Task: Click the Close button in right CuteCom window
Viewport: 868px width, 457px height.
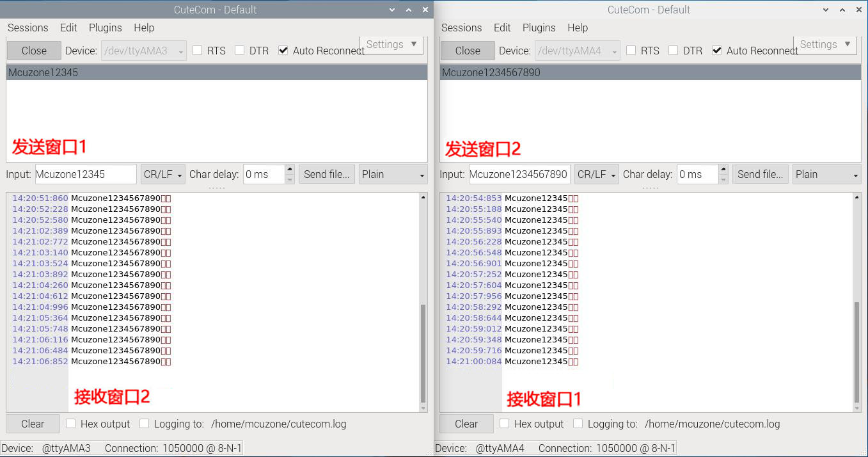Action: tap(468, 51)
